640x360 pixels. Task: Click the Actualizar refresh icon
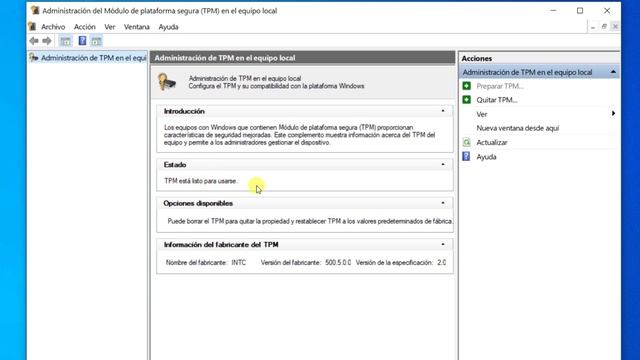pos(467,142)
